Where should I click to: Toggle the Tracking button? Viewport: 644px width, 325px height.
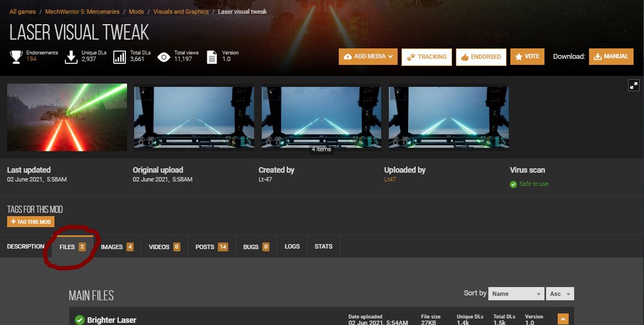(427, 57)
